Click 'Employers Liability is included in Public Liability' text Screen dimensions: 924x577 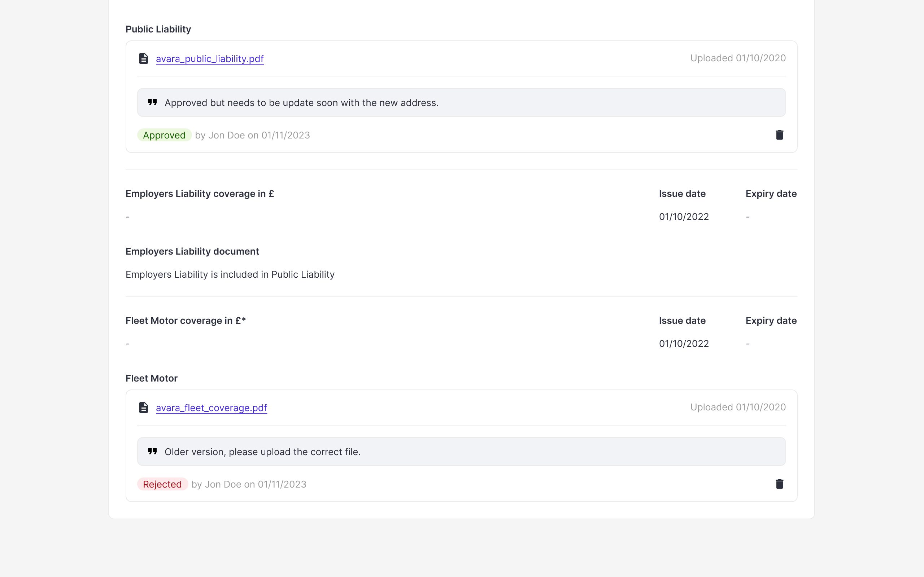(230, 274)
